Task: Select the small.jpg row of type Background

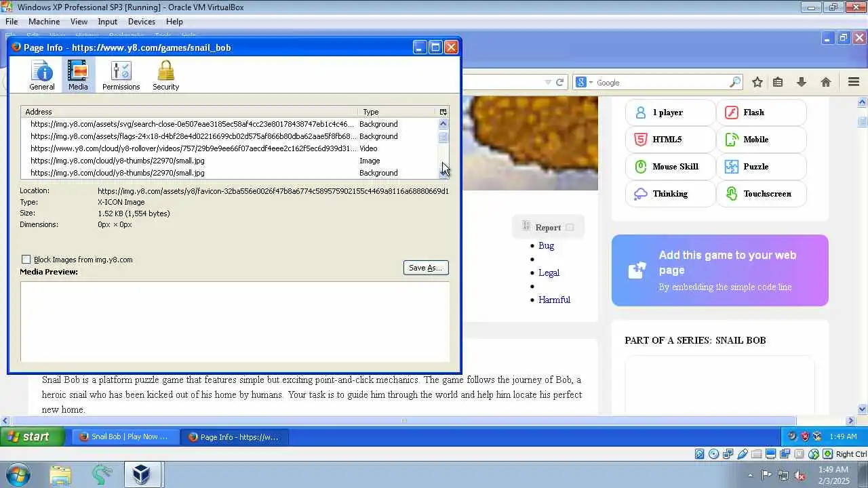Action: pos(229,173)
